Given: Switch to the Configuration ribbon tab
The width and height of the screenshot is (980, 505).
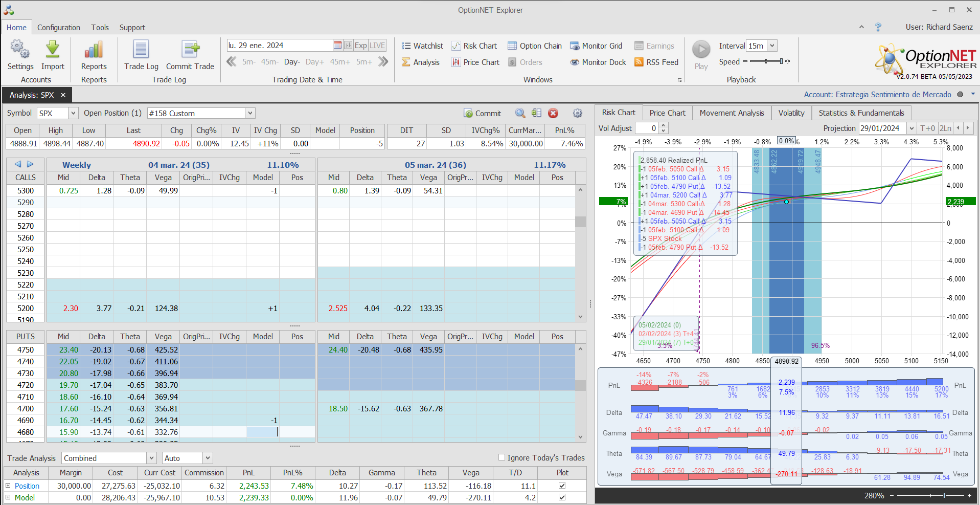Looking at the screenshot, I should tap(58, 28).
